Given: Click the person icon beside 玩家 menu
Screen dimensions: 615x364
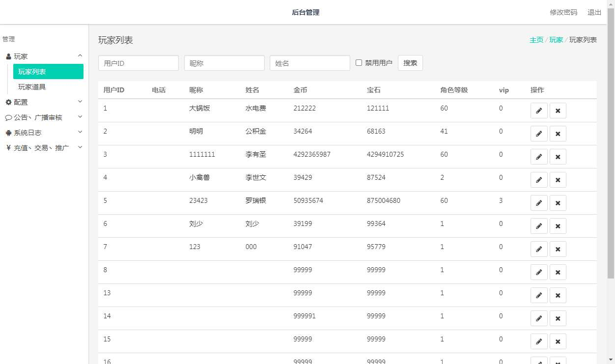Looking at the screenshot, I should click(8, 57).
